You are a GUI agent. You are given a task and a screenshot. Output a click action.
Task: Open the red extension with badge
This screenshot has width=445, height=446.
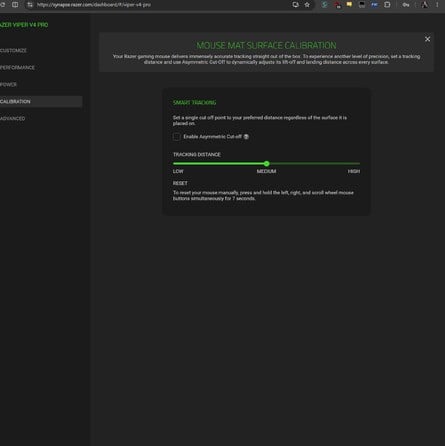[337, 5]
